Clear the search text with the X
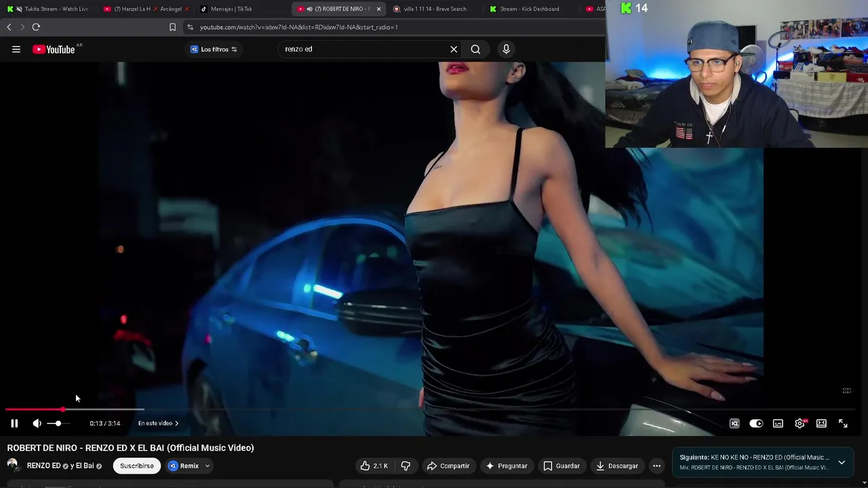The width and height of the screenshot is (868, 488). (x=454, y=49)
